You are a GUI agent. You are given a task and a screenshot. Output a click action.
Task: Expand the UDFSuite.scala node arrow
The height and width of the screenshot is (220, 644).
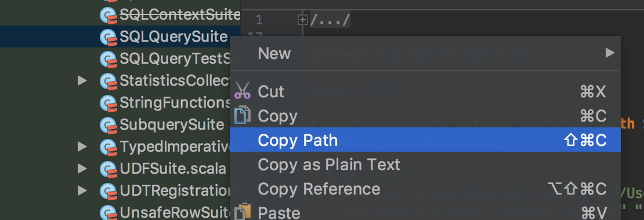pyautogui.click(x=82, y=168)
